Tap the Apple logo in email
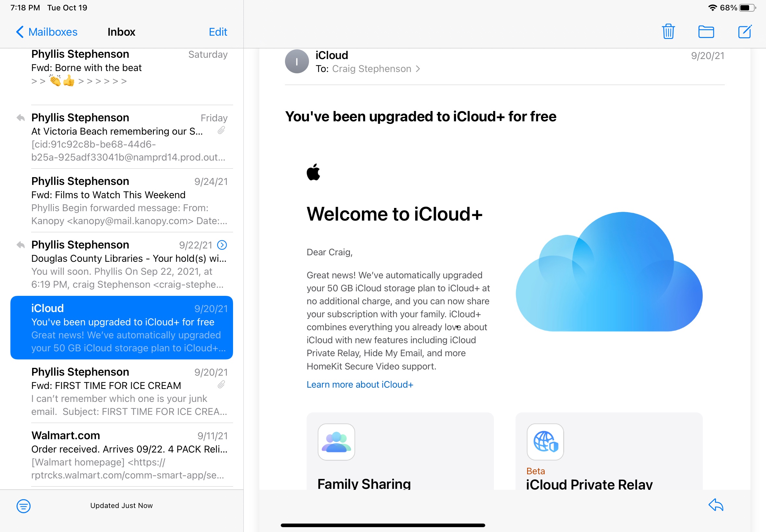The width and height of the screenshot is (766, 532). [x=314, y=172]
